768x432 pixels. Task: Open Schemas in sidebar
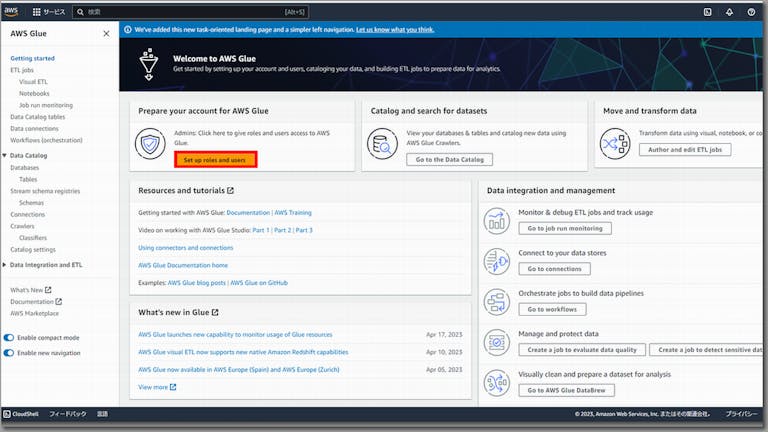click(x=31, y=203)
